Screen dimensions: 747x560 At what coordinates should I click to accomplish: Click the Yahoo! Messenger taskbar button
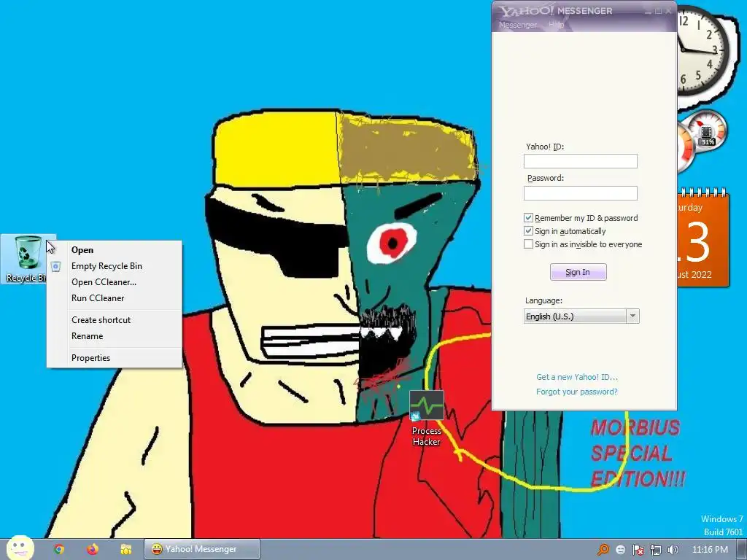[202, 549]
